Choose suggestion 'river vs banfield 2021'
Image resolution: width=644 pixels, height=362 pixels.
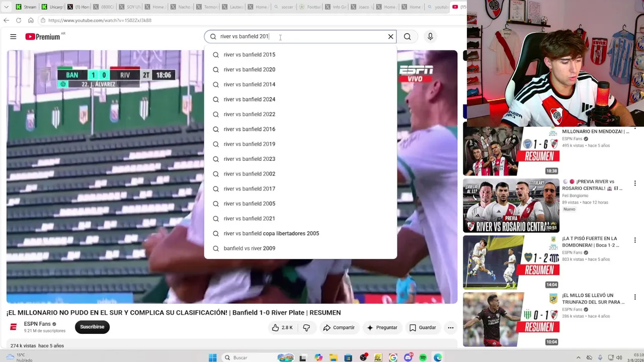point(300,219)
